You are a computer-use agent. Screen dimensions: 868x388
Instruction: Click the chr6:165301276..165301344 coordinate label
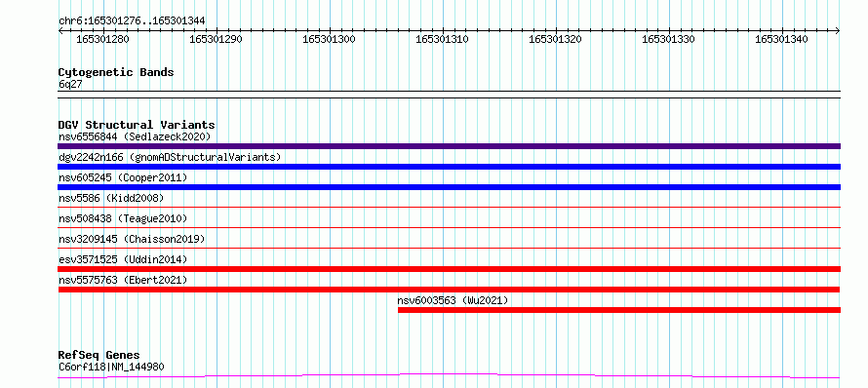click(132, 20)
